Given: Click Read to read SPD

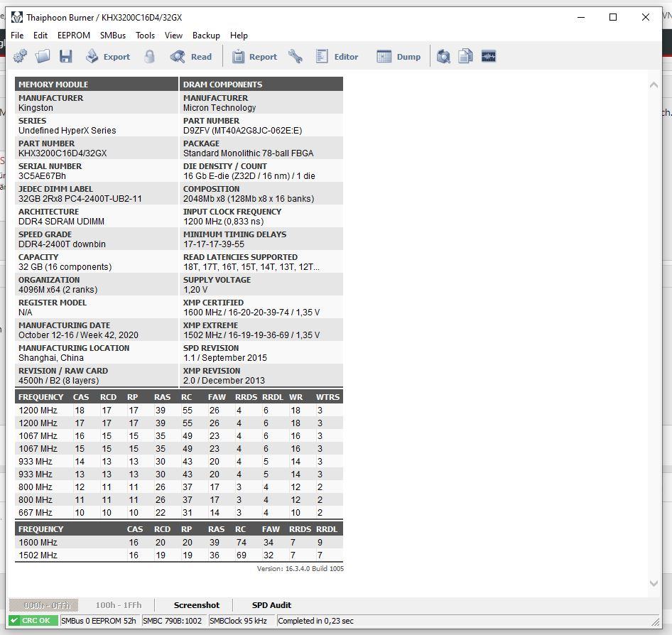Looking at the screenshot, I should point(190,56).
